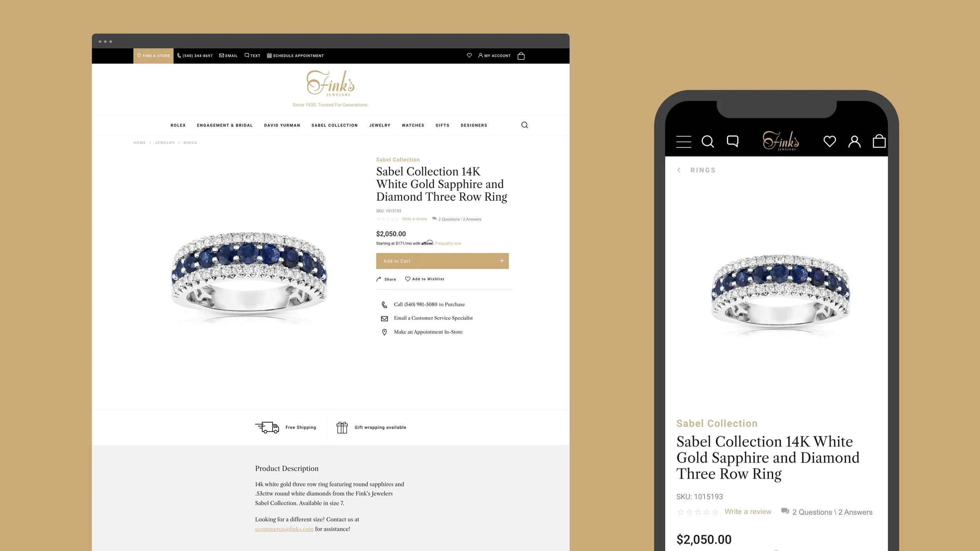980x551 pixels.
Task: Open the mobile chat bubble icon
Action: tap(733, 141)
